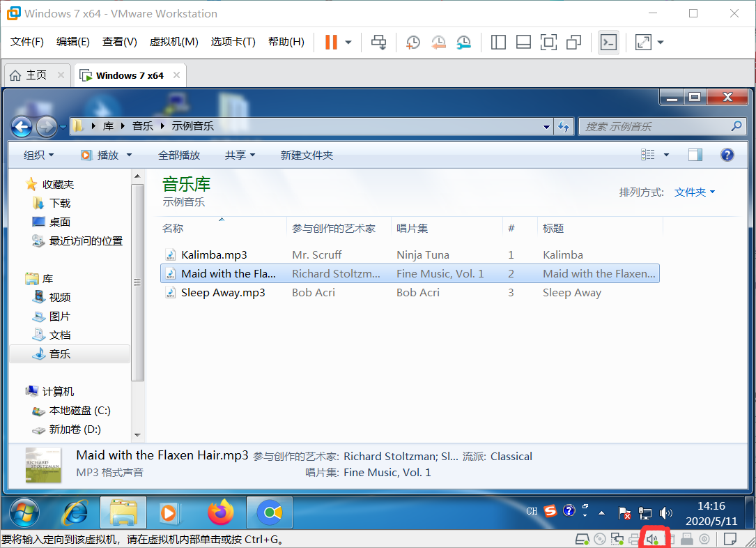Click the 播放 button in the toolbar
Screen dimensions: 756x548
click(x=100, y=155)
